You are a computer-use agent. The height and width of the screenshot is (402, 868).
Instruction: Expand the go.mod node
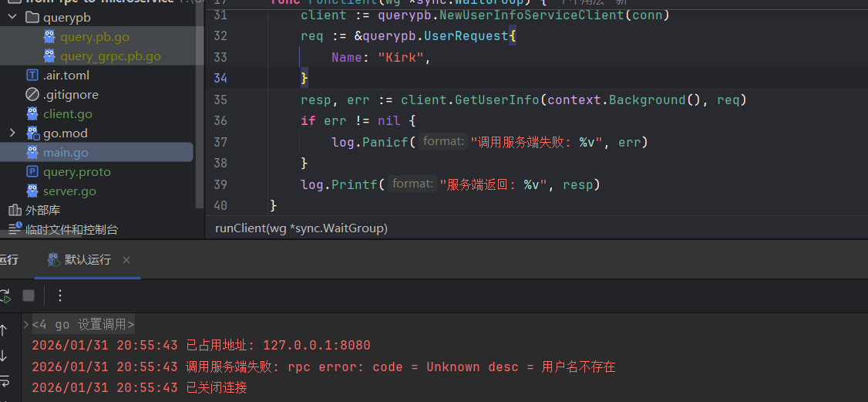pyautogui.click(x=12, y=133)
